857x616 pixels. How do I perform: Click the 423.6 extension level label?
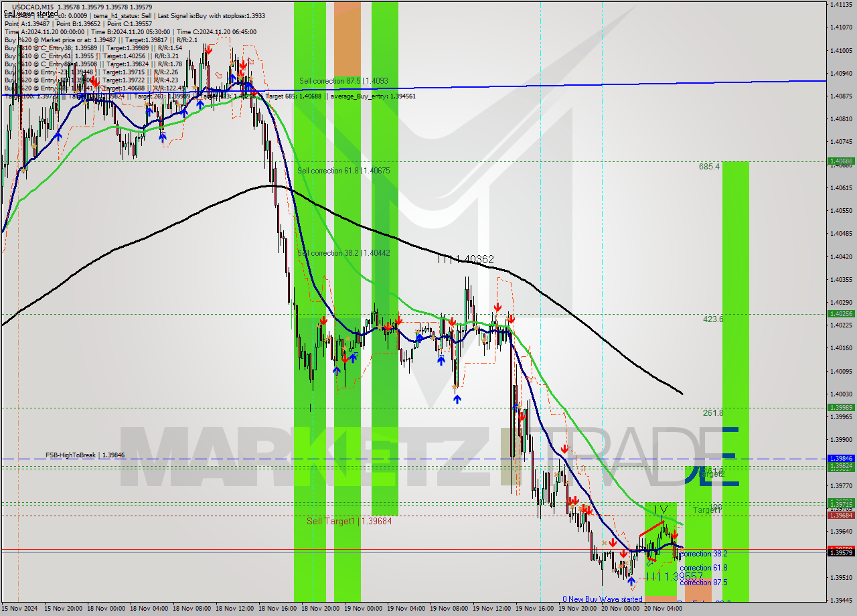(x=713, y=319)
